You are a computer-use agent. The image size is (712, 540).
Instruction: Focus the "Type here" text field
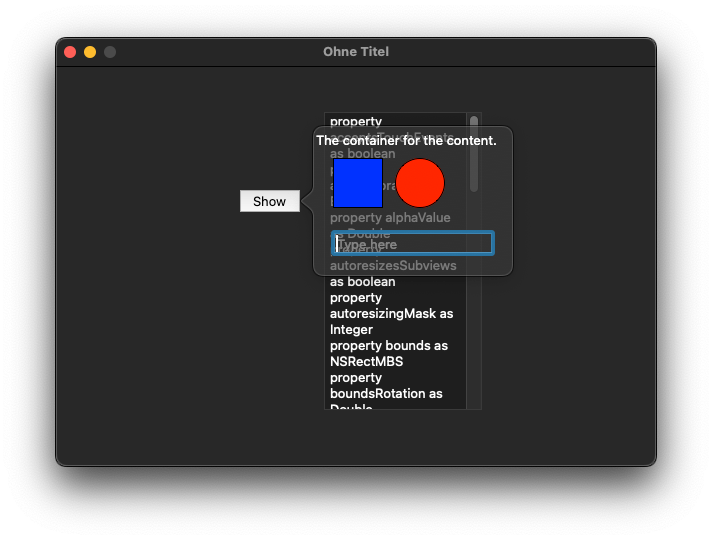413,243
